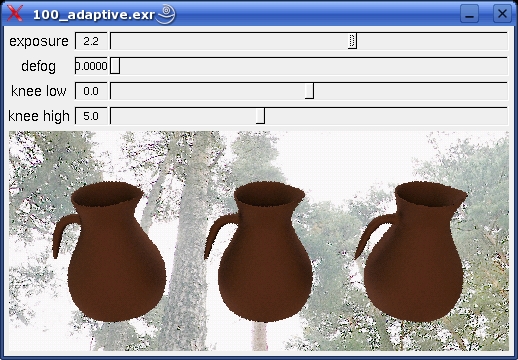
Task: Click the knee high slider handle
Action: pos(261,116)
